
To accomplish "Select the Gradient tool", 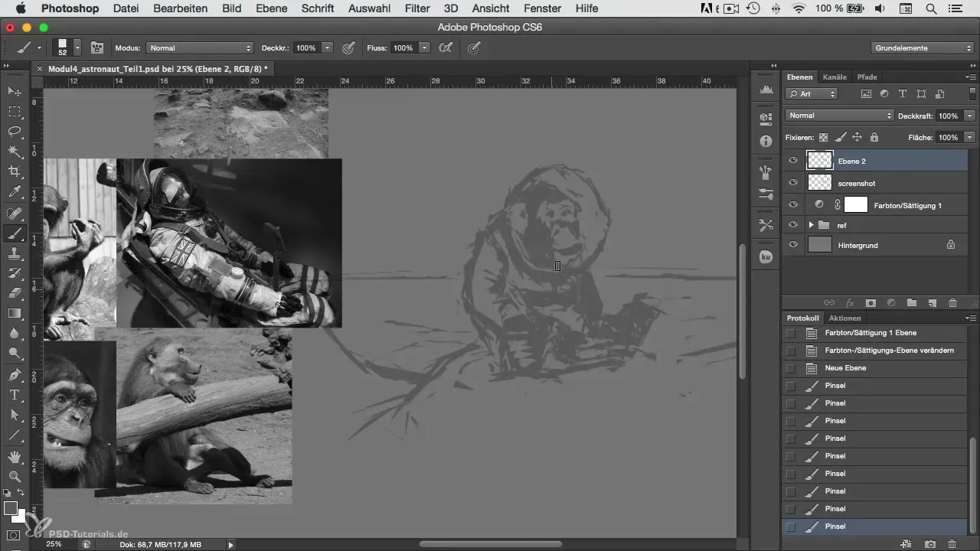I will 15,313.
